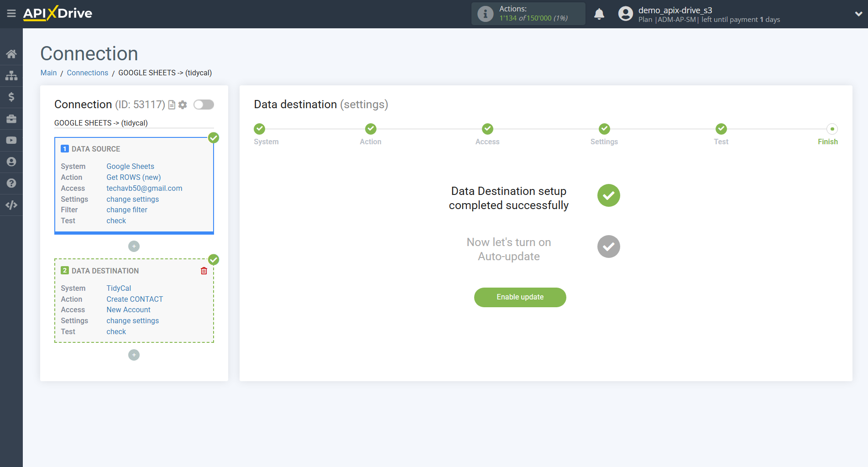Open connection settings via the gear icon
Viewport: 868px width, 467px height.
point(182,105)
